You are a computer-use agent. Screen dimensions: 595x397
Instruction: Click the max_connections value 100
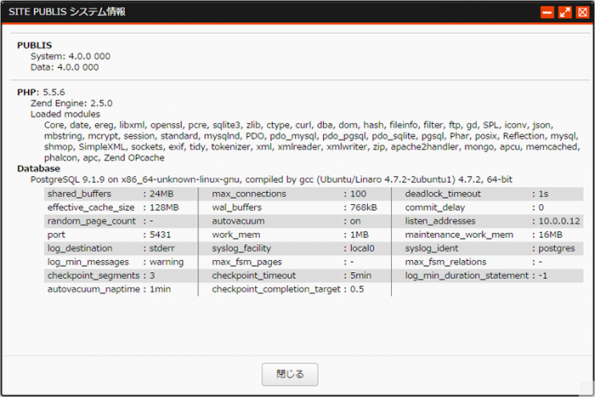click(x=358, y=194)
